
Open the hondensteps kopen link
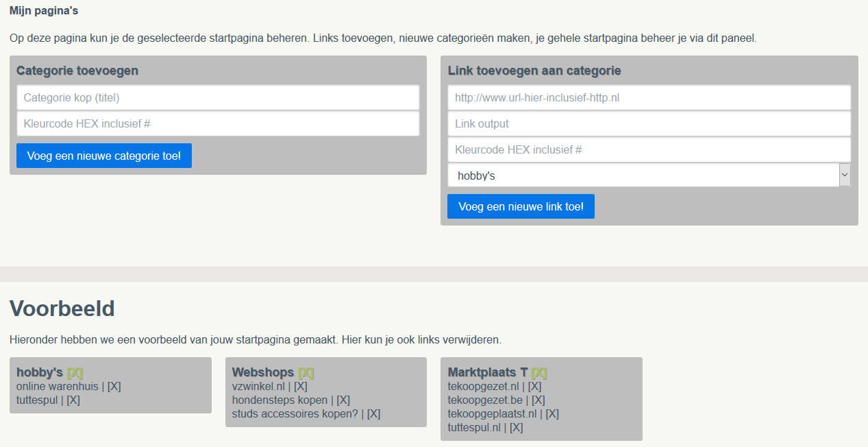coord(280,400)
